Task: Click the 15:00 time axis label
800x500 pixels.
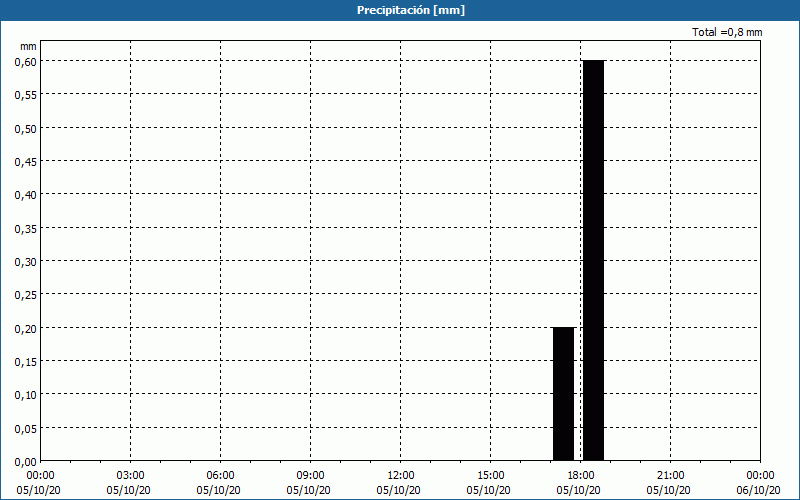Action: coord(490,476)
